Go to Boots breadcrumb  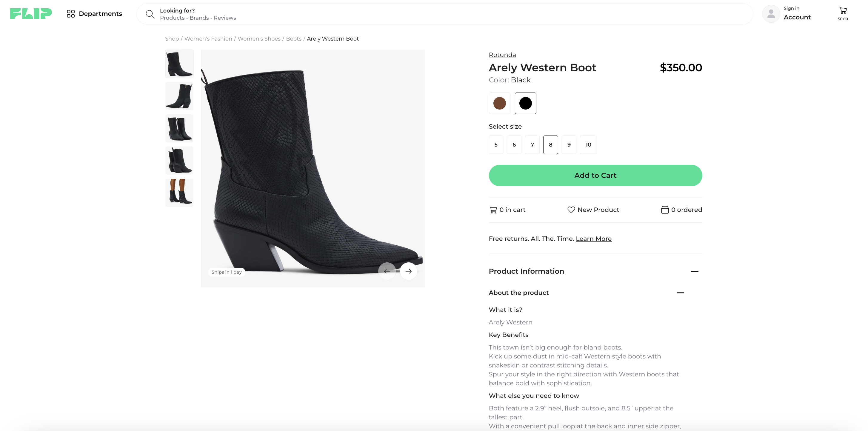pyautogui.click(x=293, y=39)
